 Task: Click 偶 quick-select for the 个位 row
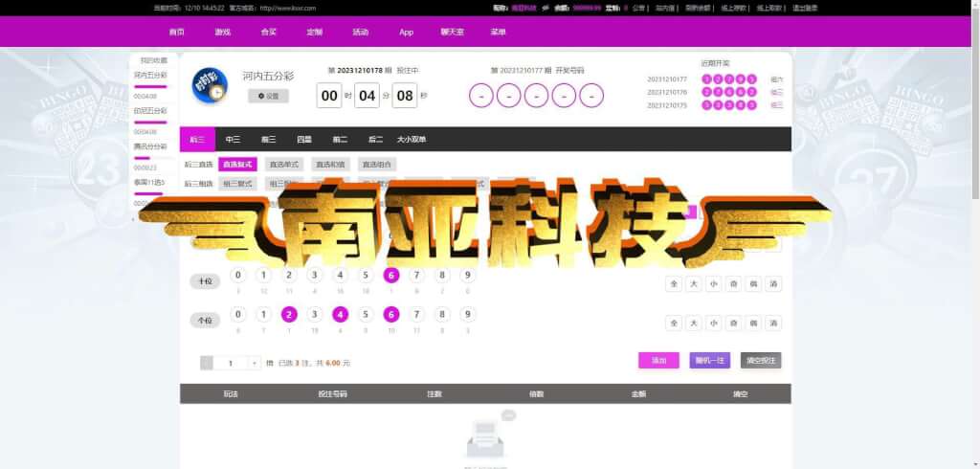point(754,324)
